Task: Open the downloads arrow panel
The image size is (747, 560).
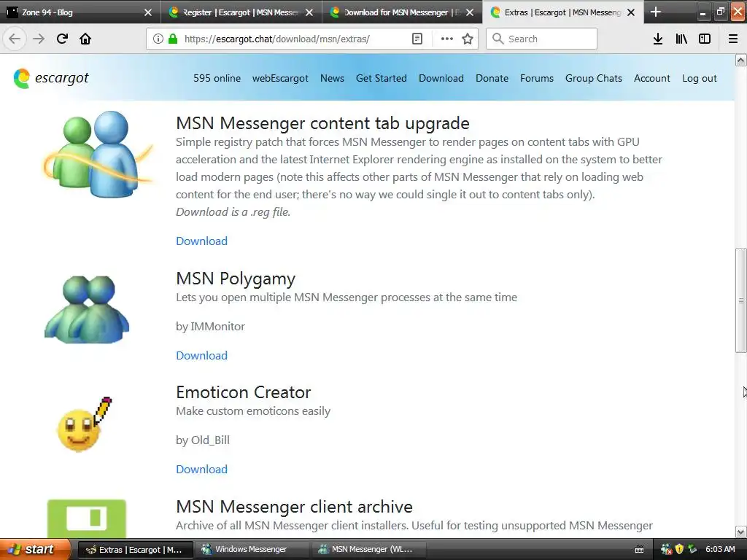Action: (658, 39)
